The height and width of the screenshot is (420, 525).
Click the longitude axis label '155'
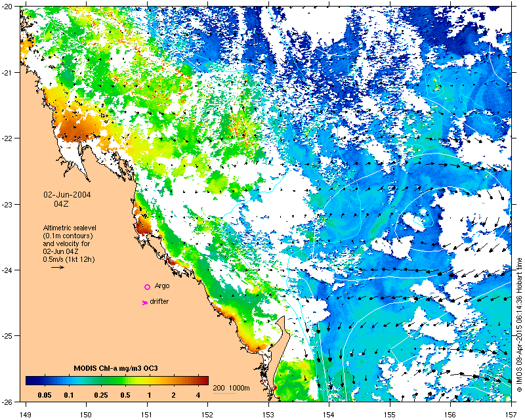390,415
